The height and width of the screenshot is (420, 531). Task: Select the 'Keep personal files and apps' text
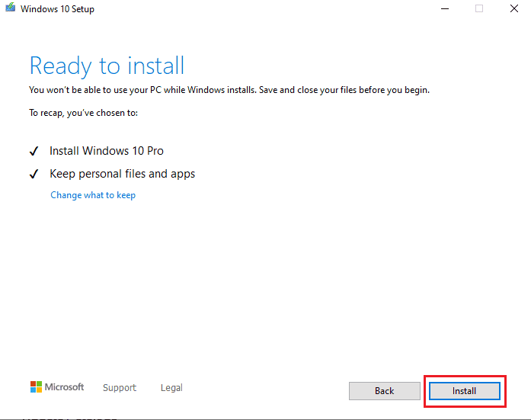pyautogui.click(x=122, y=174)
